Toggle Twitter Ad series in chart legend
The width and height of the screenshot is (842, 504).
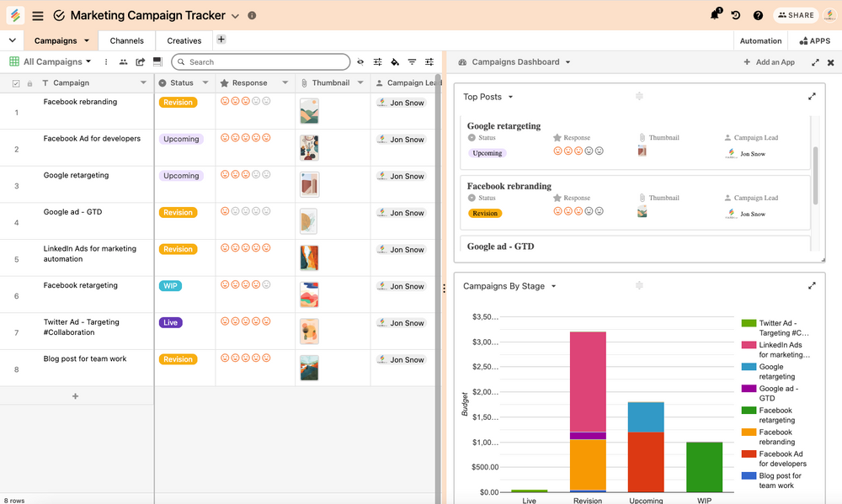click(775, 328)
